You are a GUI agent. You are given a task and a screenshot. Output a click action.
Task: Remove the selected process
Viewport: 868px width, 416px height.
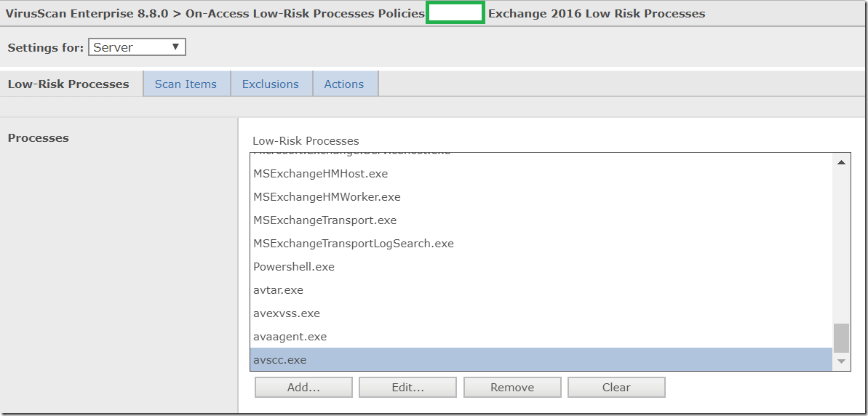tap(512, 387)
